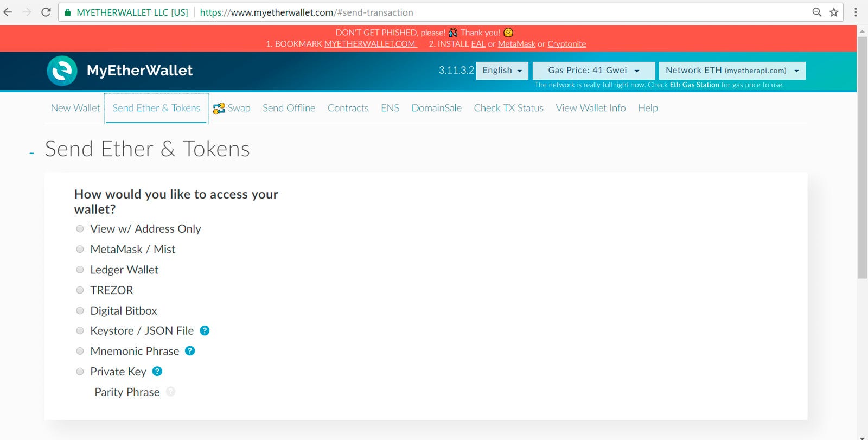Open the Eth Gas Station link

(694, 85)
